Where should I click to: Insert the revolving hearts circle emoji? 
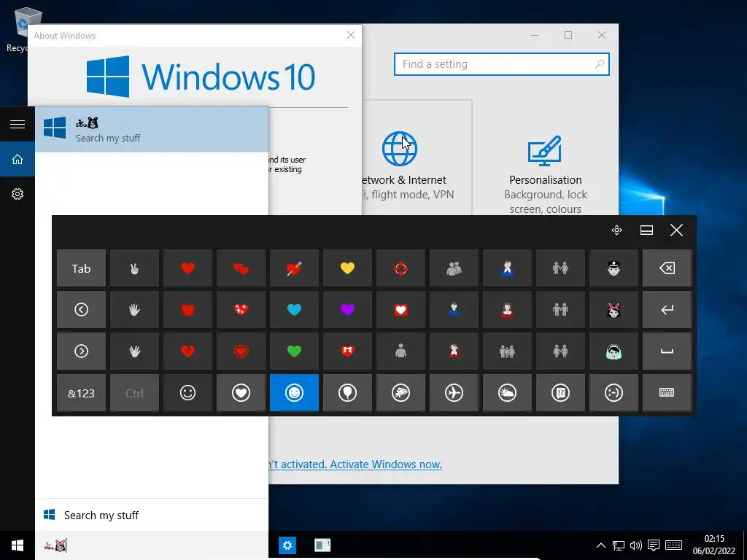(x=400, y=268)
